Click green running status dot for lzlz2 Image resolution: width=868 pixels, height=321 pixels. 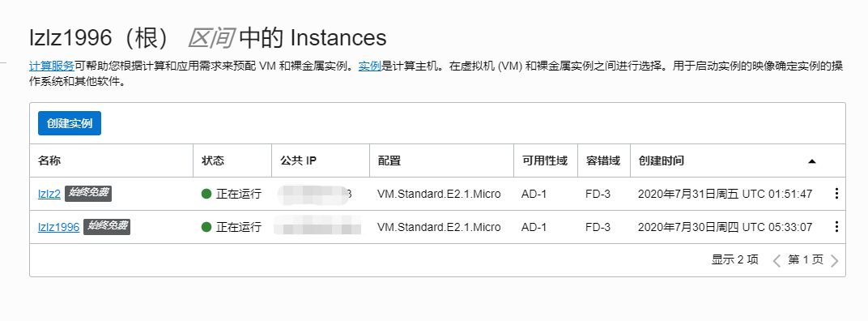(x=206, y=194)
